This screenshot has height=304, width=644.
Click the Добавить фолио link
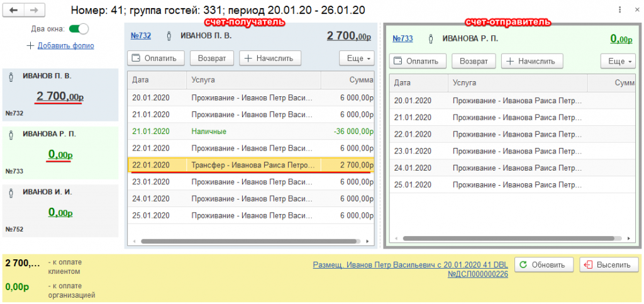click(65, 45)
